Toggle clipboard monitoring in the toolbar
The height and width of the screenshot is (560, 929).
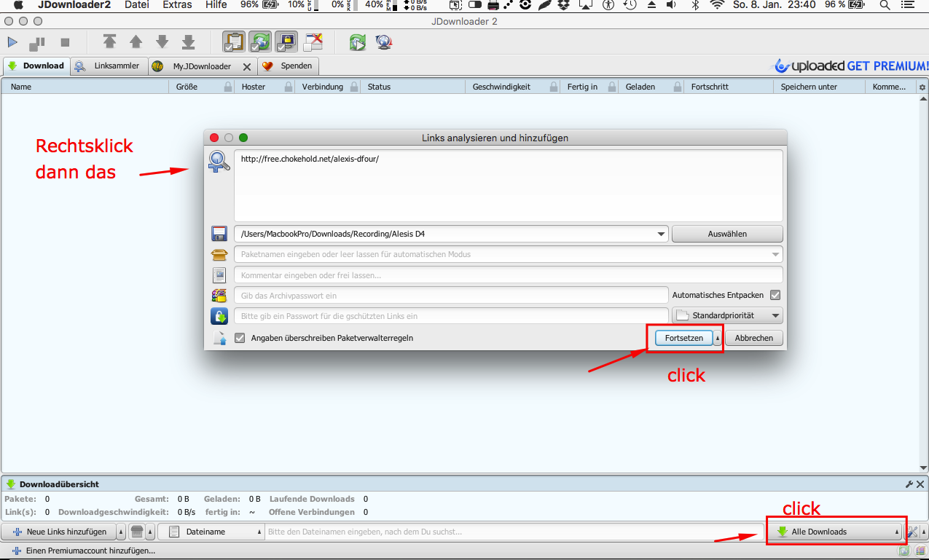tap(234, 42)
